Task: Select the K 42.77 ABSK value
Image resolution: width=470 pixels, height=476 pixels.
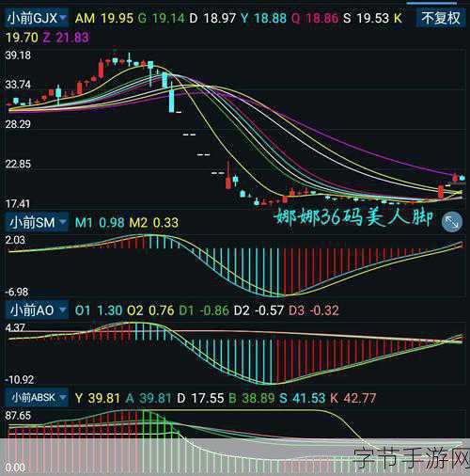Action: pos(353,398)
